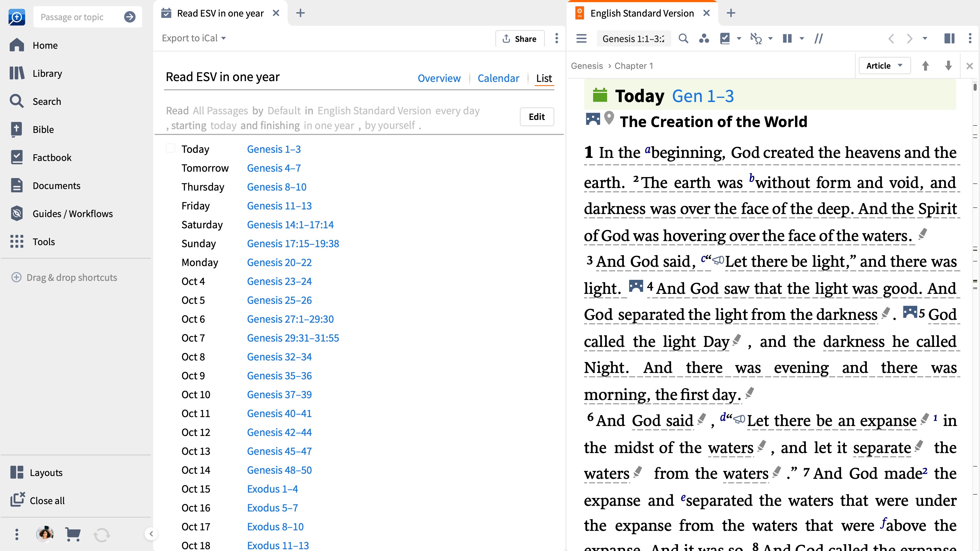
Task: Select the Read ESV in one year tab
Action: click(x=220, y=13)
